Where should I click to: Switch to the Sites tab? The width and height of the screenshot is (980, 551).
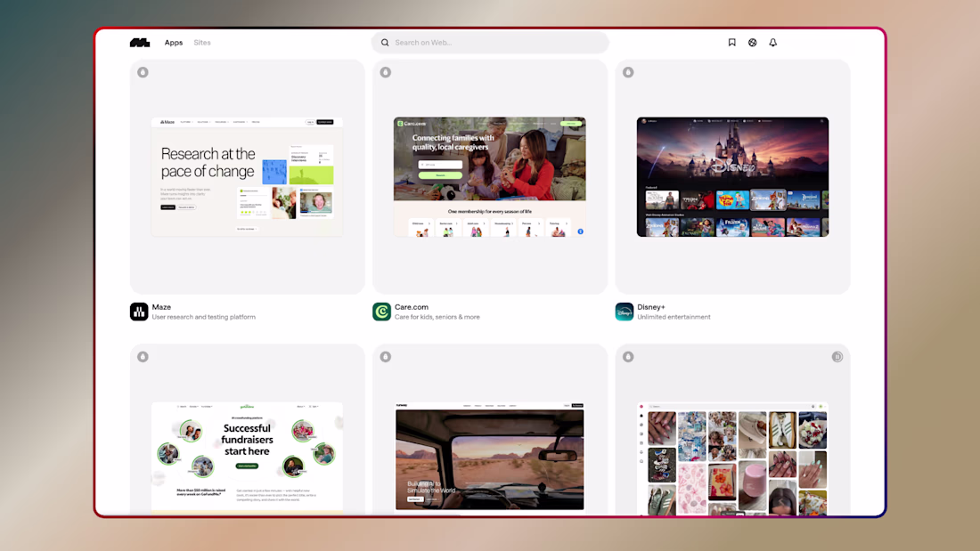pos(202,43)
